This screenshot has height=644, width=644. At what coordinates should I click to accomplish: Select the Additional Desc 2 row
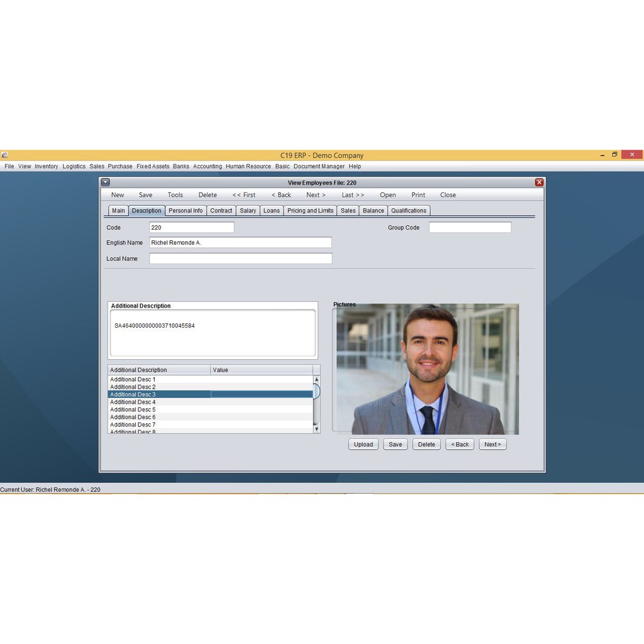coord(210,387)
